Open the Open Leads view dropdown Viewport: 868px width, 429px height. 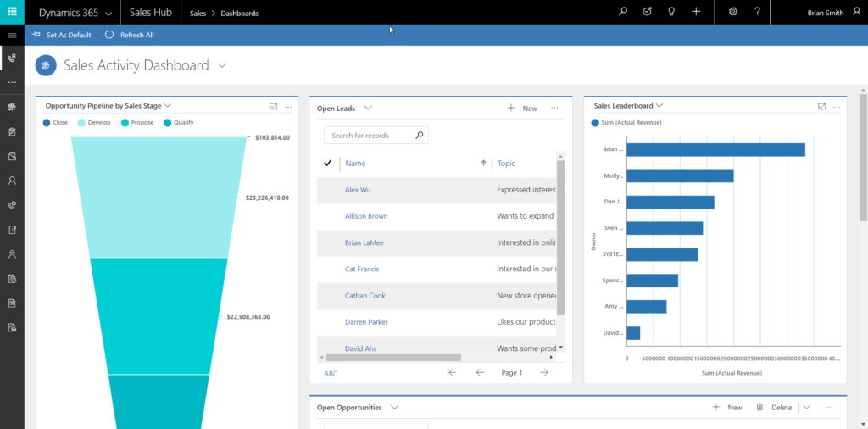click(x=369, y=109)
